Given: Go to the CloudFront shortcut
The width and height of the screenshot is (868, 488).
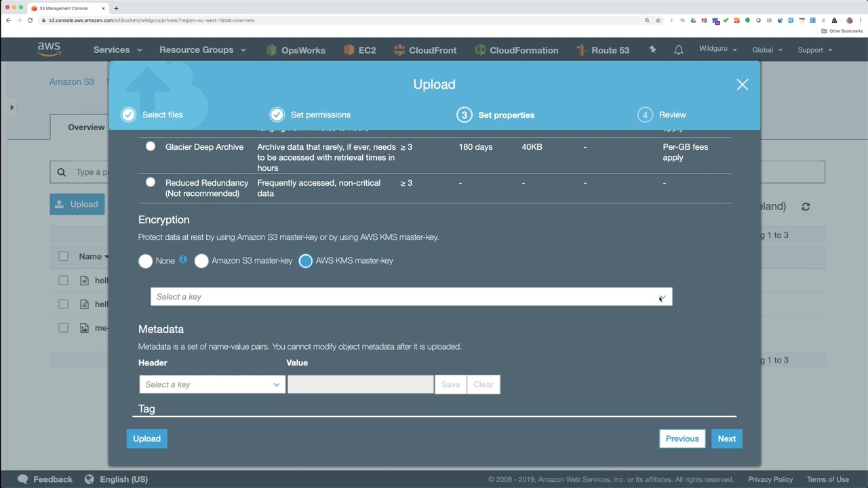Looking at the screenshot, I should coord(425,50).
